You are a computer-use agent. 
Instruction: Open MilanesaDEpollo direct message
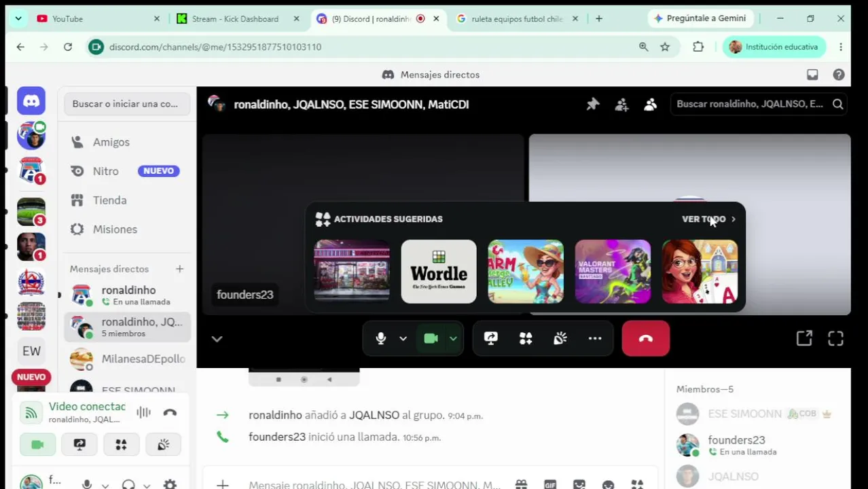point(127,359)
